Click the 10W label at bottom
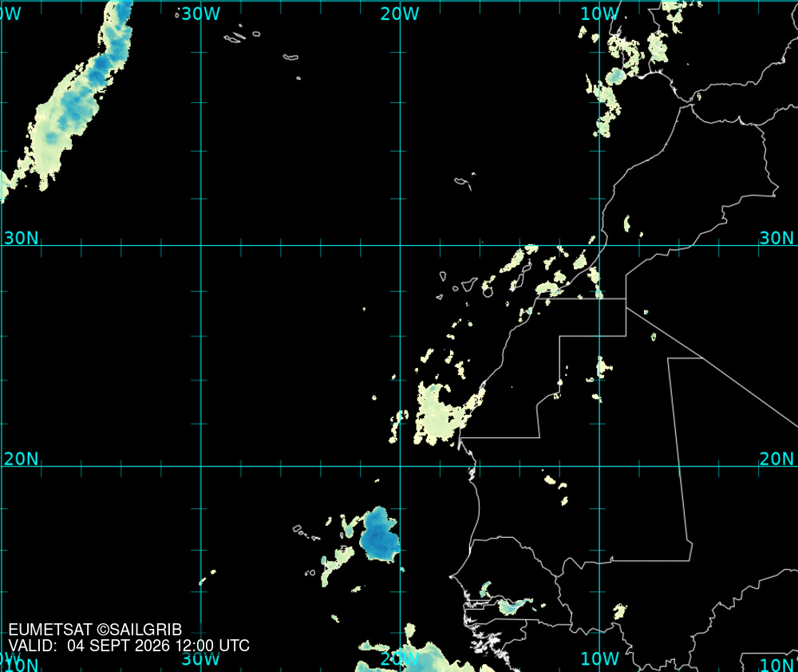Viewport: 798px width, 672px height. [x=599, y=658]
